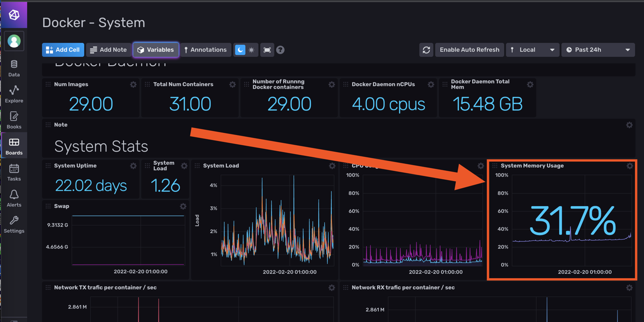Toggle the Variables button
The image size is (644, 322).
tap(156, 50)
